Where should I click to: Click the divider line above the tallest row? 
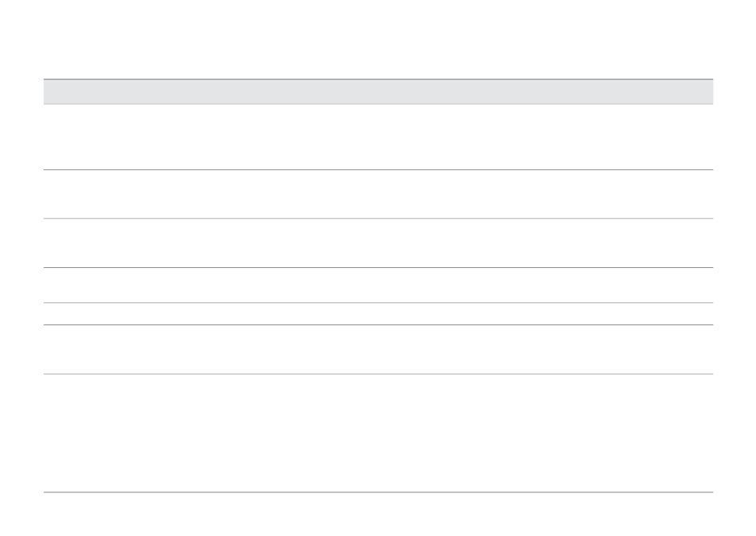pyautogui.click(x=378, y=374)
